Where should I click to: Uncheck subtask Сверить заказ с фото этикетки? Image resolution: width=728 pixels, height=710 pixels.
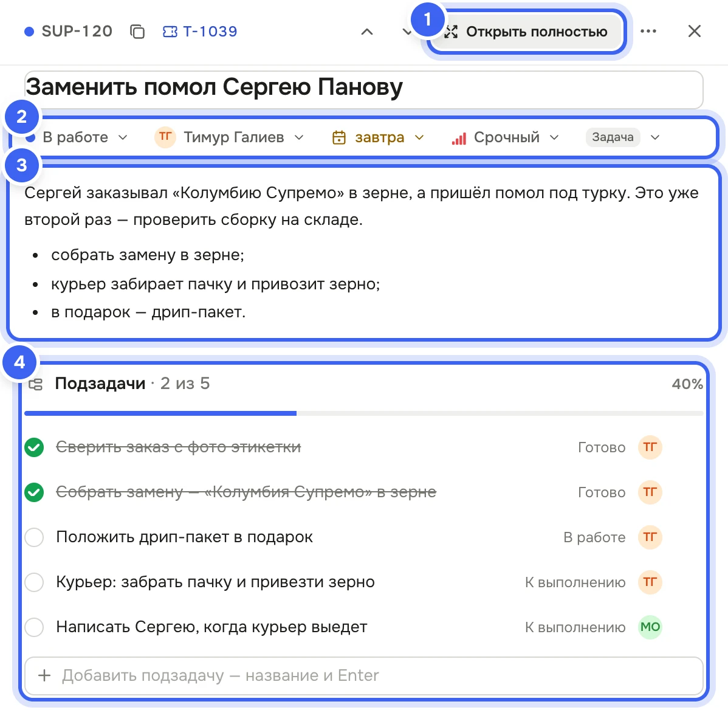pyautogui.click(x=35, y=447)
